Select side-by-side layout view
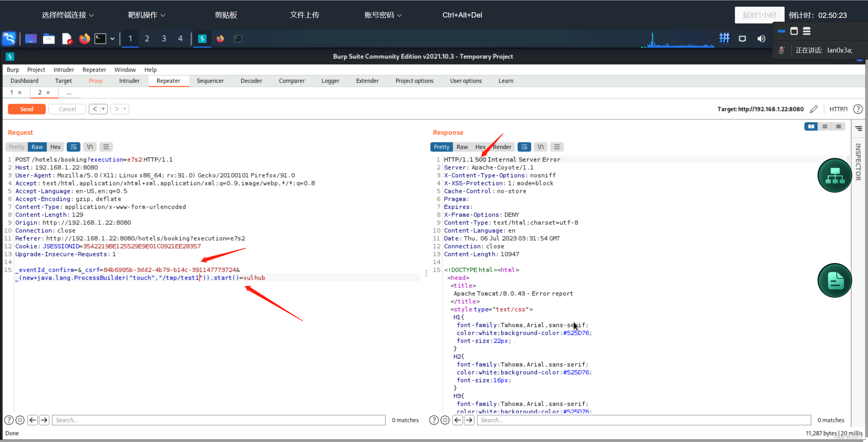 811,126
